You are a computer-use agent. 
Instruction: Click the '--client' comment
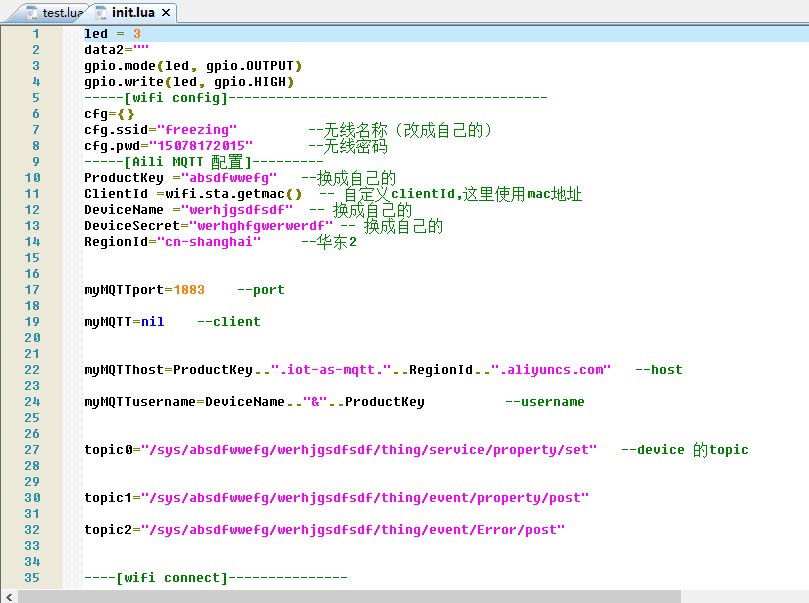tap(229, 322)
